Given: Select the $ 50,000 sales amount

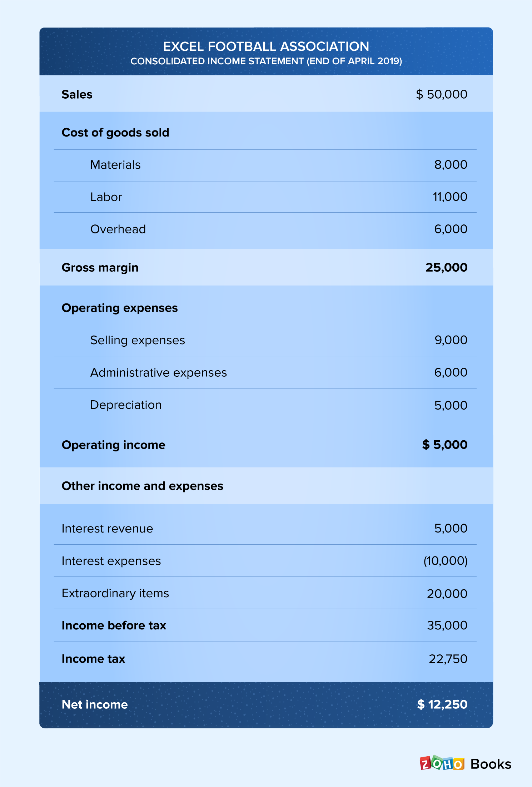Looking at the screenshot, I should [442, 94].
